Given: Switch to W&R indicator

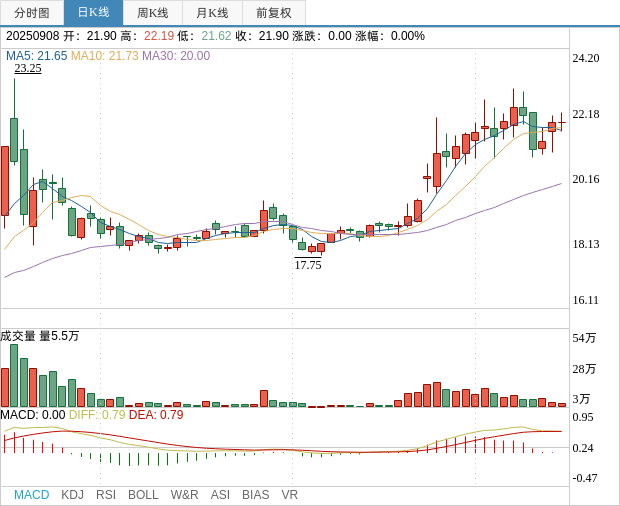Looking at the screenshot, I should (x=184, y=495).
